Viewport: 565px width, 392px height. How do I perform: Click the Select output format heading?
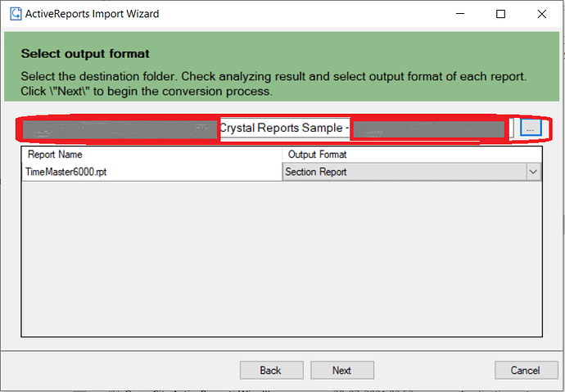pyautogui.click(x=85, y=54)
